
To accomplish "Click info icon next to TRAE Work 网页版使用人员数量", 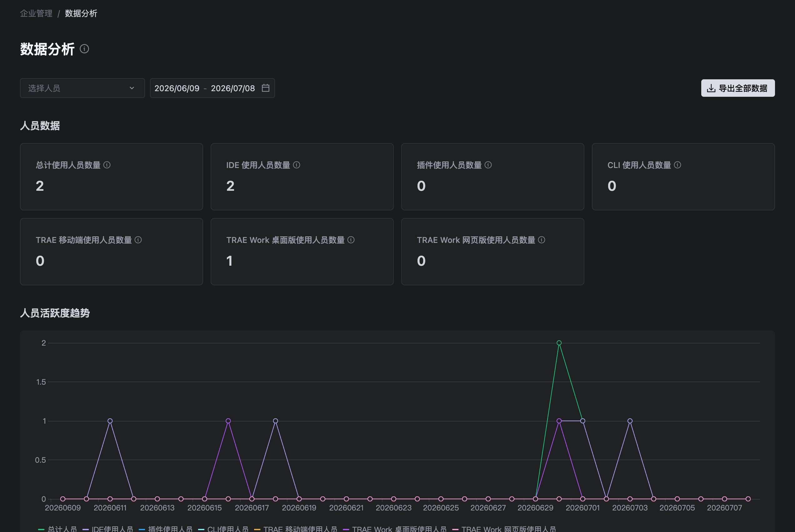I will tap(542, 240).
